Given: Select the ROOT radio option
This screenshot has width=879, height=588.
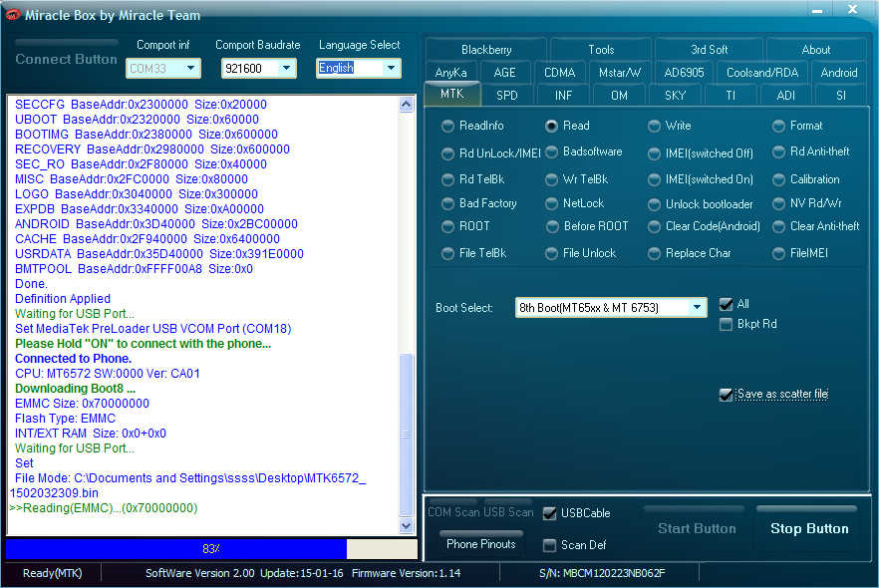Looking at the screenshot, I should click(x=465, y=226).
